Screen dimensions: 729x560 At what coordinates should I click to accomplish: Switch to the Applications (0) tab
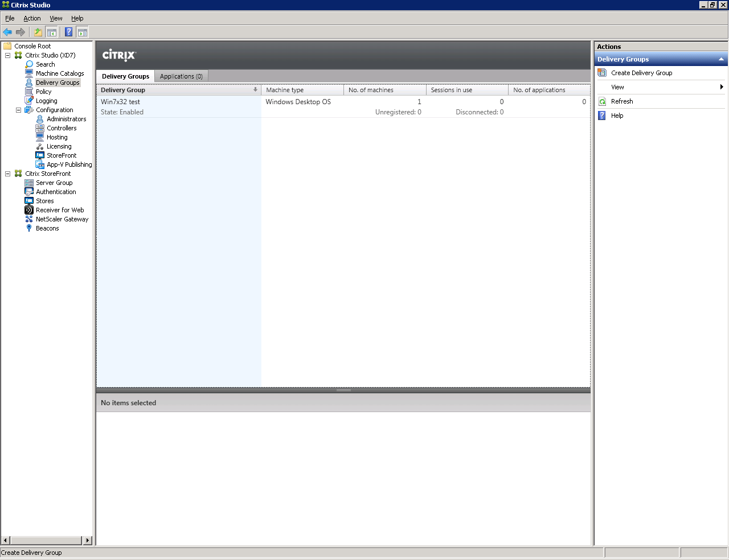[181, 76]
